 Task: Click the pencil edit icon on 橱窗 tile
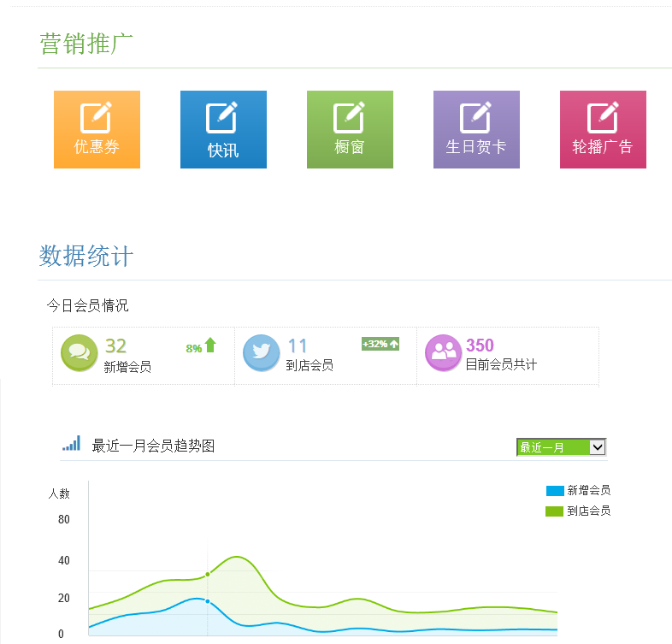(x=350, y=117)
